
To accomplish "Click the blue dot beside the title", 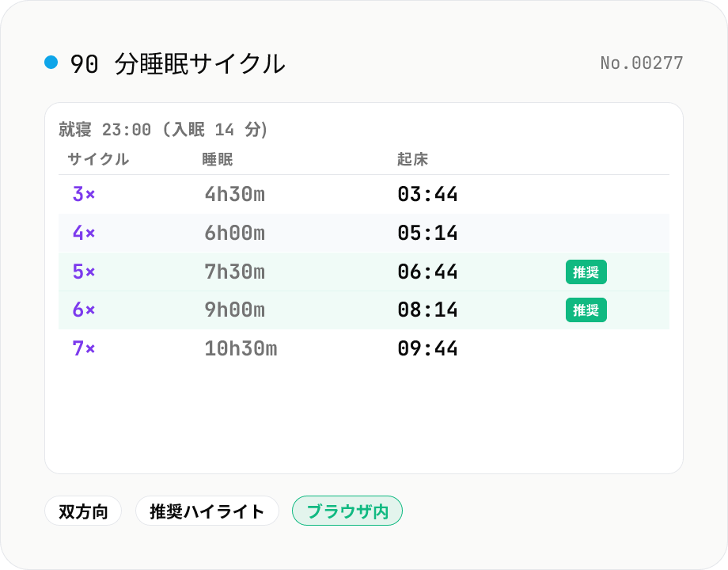I will (51, 63).
